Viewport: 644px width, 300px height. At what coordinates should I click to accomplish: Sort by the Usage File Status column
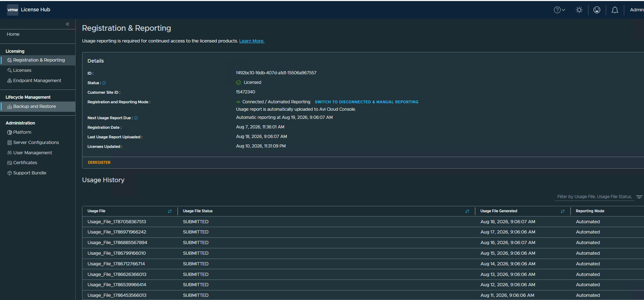click(x=467, y=211)
